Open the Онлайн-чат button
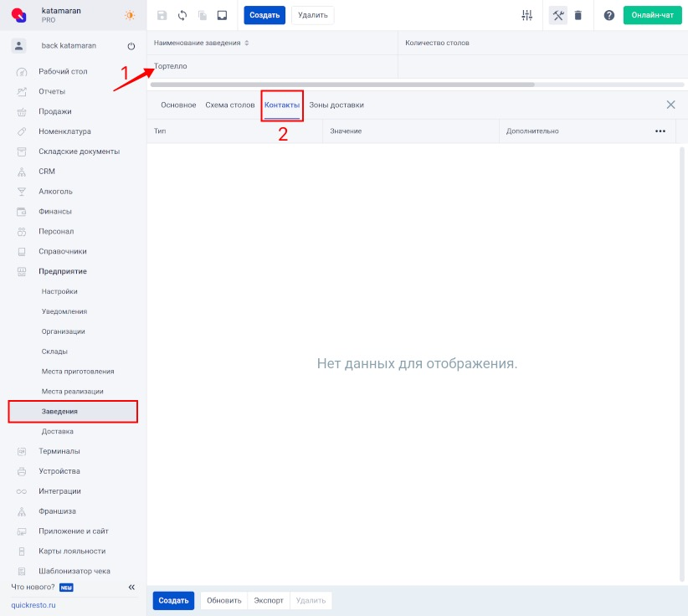Screen dimensions: 688x616 pos(653,15)
